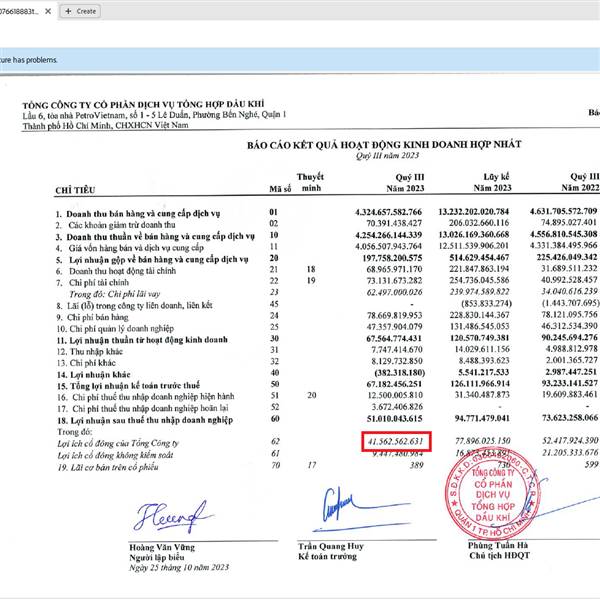The height and width of the screenshot is (600, 600).
Task: Select value 68.965.971.170
Action: [394, 269]
